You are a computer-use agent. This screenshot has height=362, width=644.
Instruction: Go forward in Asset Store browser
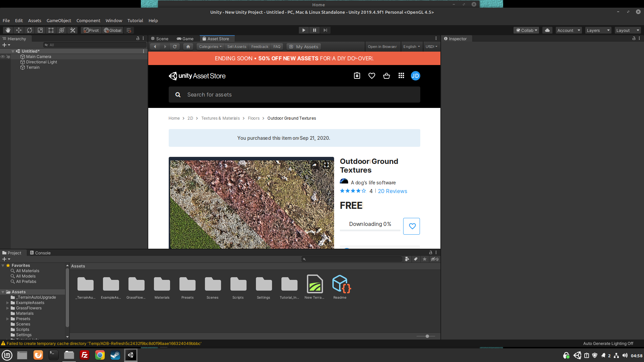(x=165, y=47)
